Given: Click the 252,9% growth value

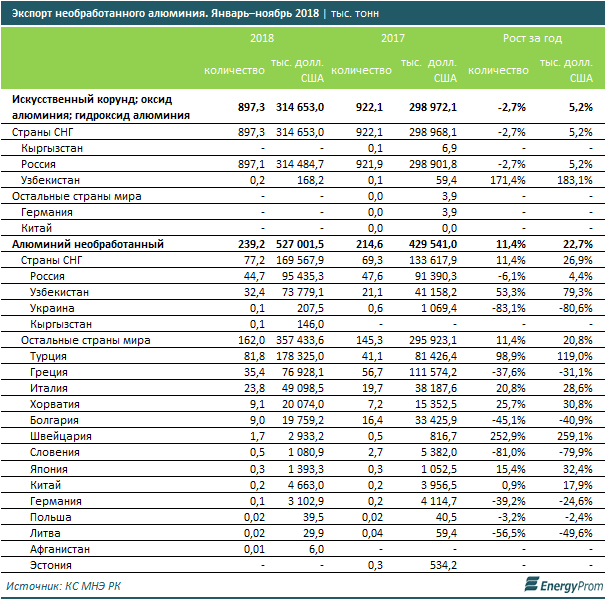Looking at the screenshot, I should (x=508, y=437).
